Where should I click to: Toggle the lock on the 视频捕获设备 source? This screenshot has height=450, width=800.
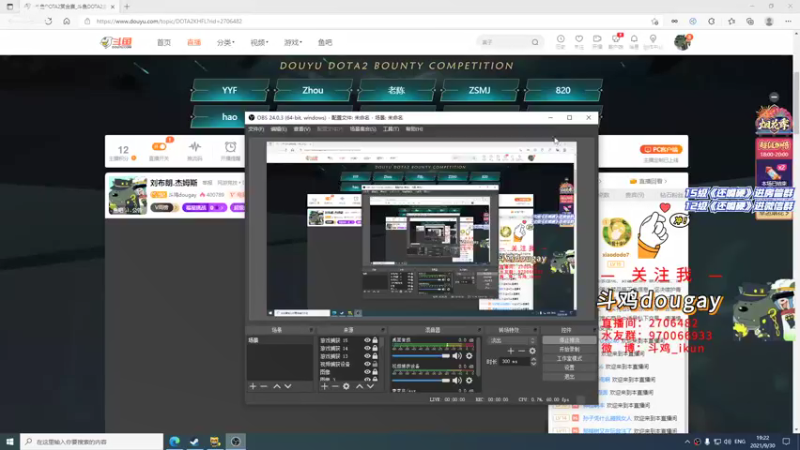tap(375, 364)
